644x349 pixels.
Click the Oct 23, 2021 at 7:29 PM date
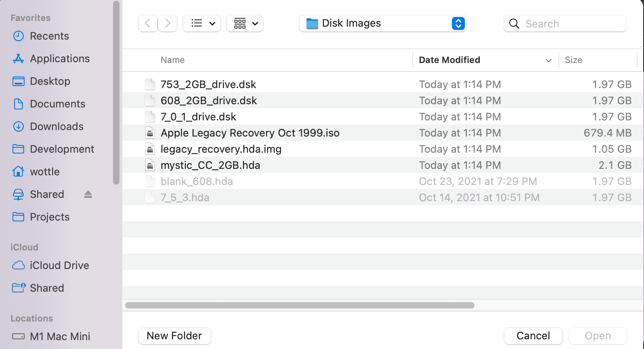point(478,181)
